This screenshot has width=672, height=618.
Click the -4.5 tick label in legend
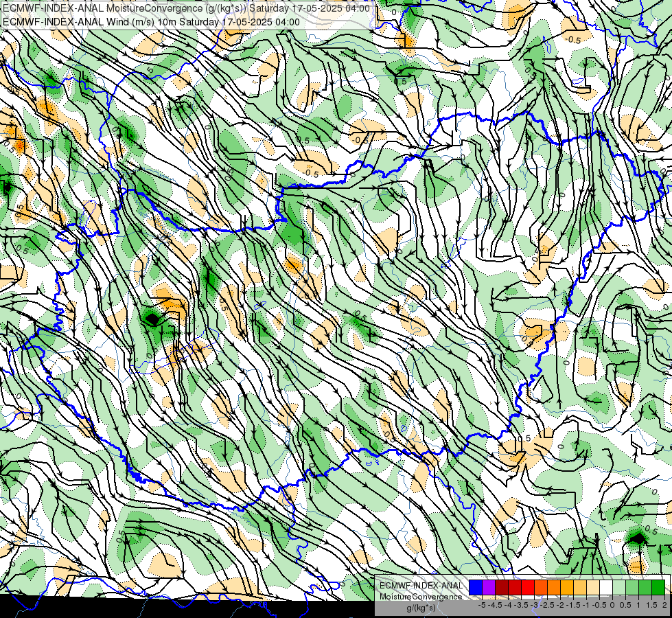point(495,605)
